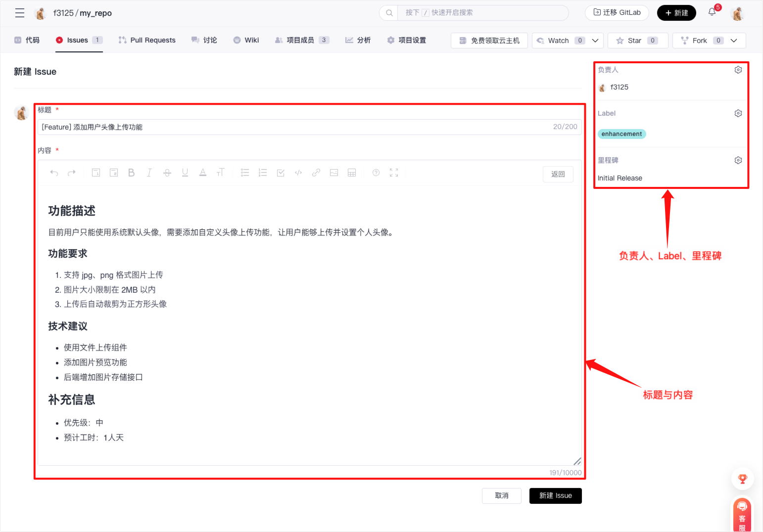
Task: Click the code block icon
Action: [x=298, y=173]
